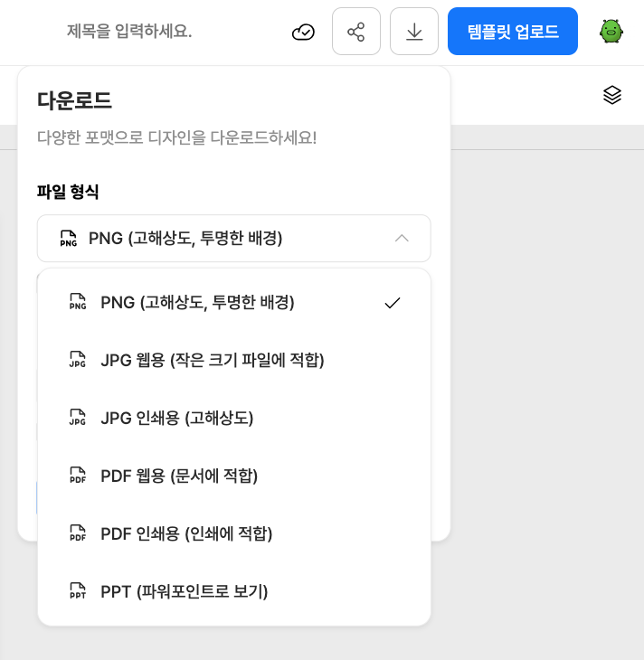Screen dimensions: 644x660
Task: Click the 다양한 포맷으로 디자인을 다운로드하세요! text
Action: pyautogui.click(x=177, y=137)
